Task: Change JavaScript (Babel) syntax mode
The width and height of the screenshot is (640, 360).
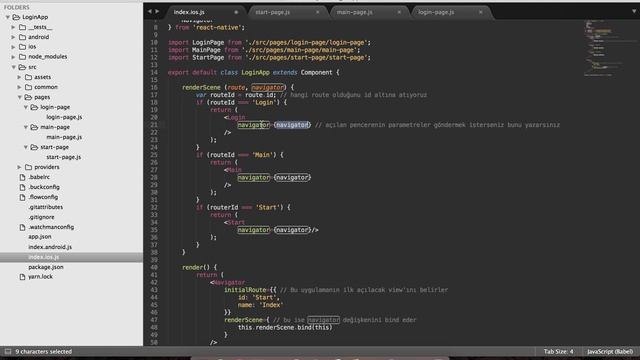Action: click(610, 351)
